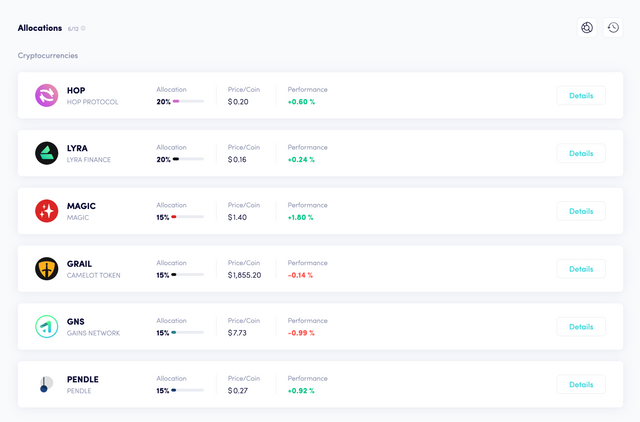The image size is (640, 422).
Task: Click the MAGIC allocation progress bar
Action: click(187, 217)
